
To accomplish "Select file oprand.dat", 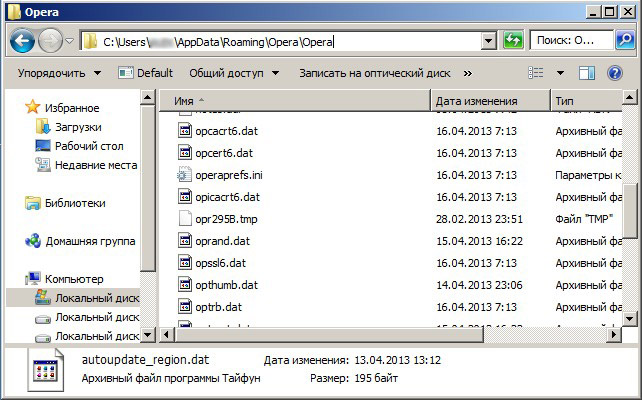I will [222, 241].
